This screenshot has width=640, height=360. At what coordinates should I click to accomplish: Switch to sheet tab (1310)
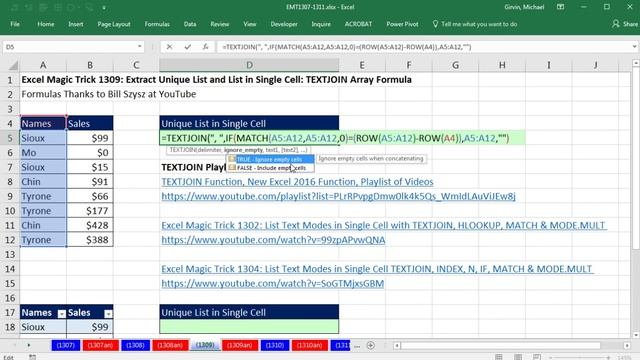pos(275,345)
